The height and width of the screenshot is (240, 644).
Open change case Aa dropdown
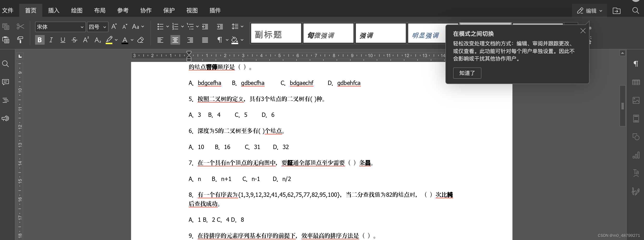tap(138, 26)
